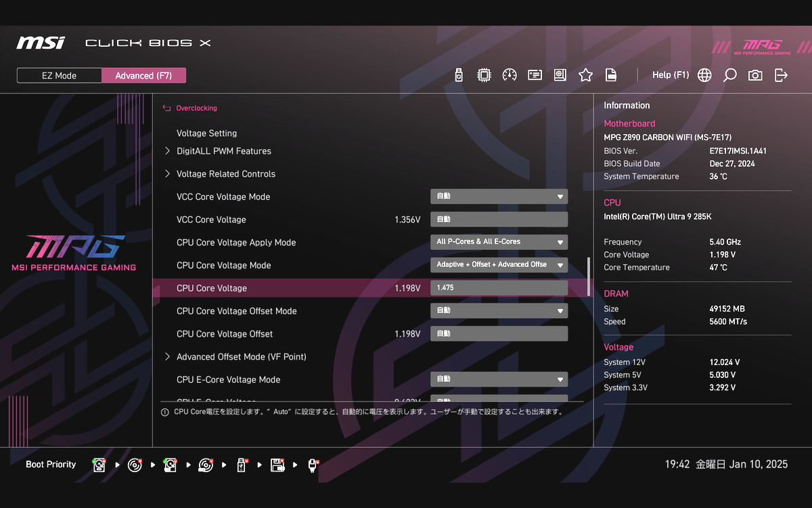Take a screenshot with camera icon
Viewport: 812px width, 508px height.
pos(755,75)
